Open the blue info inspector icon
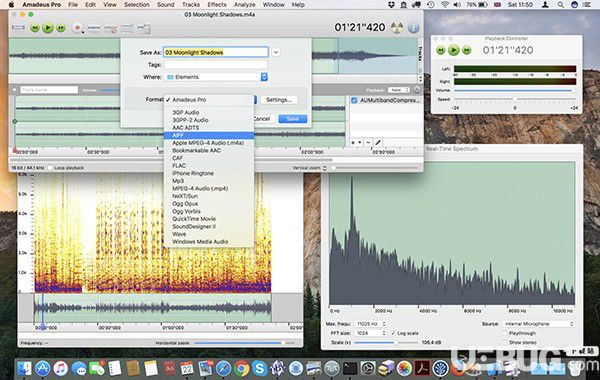This screenshot has height=380, width=600. [413, 28]
